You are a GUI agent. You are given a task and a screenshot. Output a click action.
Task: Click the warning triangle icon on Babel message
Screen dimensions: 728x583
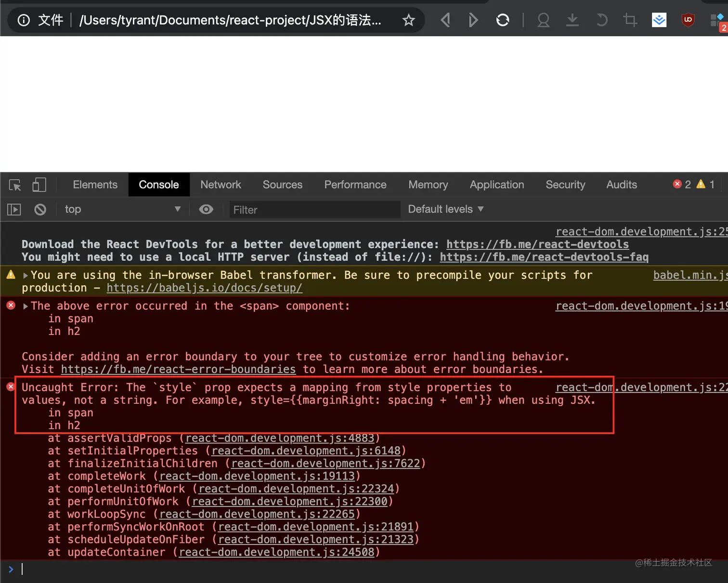pos(11,275)
